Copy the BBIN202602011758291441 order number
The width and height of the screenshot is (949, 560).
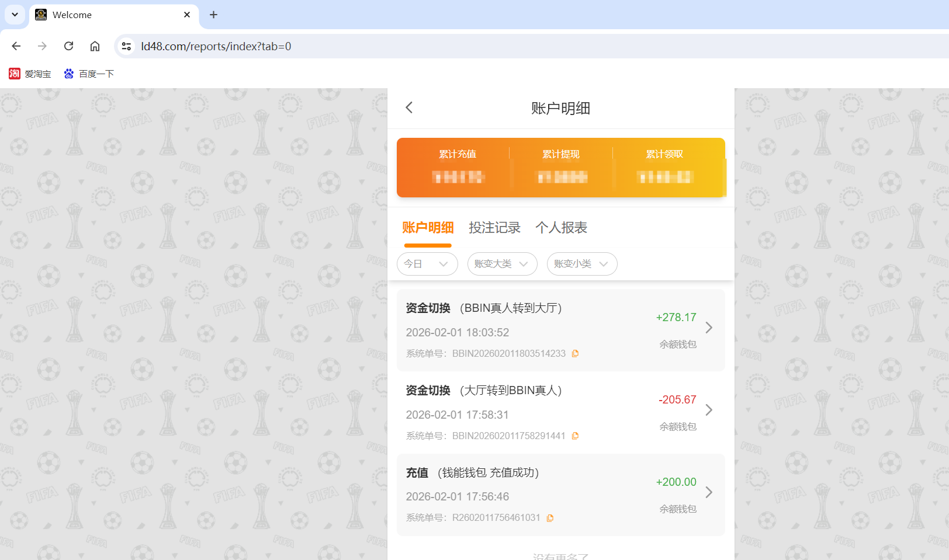[576, 436]
